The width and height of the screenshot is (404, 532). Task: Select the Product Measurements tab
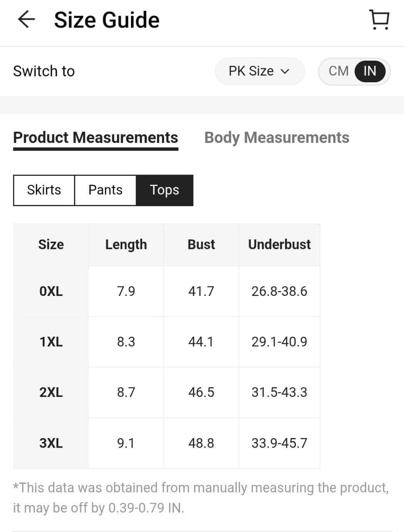coord(96,138)
